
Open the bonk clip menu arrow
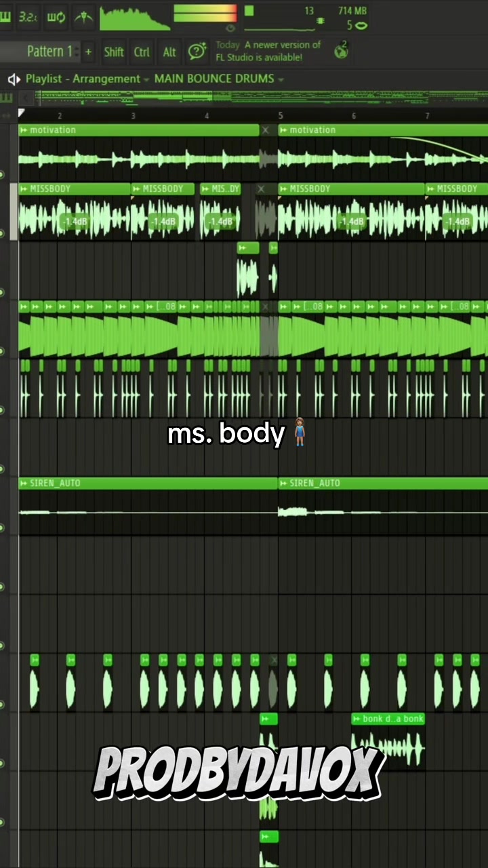pyautogui.click(x=357, y=719)
